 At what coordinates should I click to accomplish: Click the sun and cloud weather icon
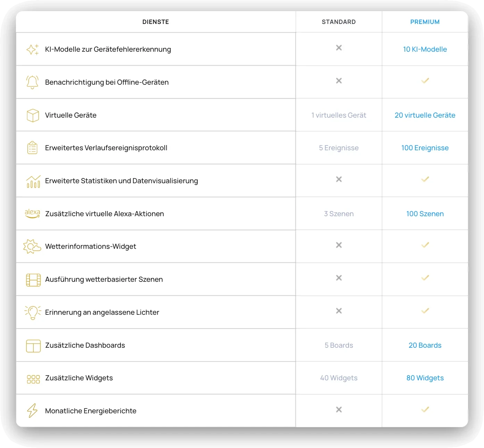point(32,246)
